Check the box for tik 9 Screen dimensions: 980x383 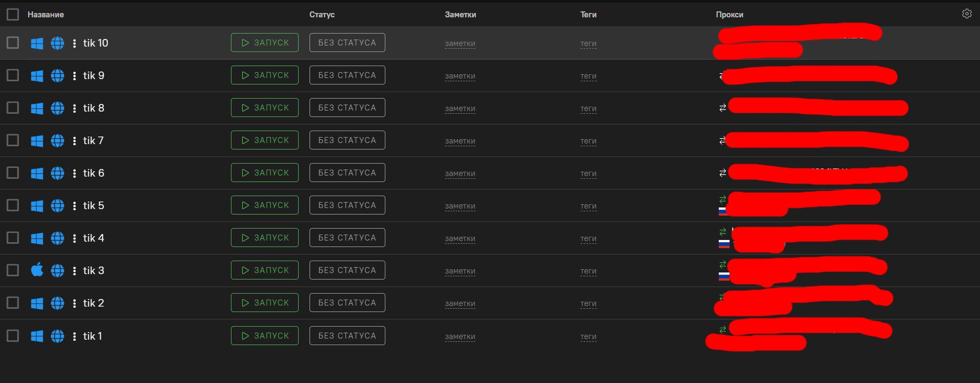[x=12, y=75]
